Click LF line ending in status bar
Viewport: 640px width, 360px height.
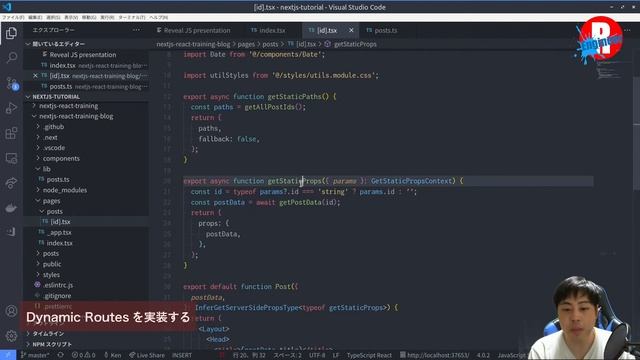(x=336, y=355)
